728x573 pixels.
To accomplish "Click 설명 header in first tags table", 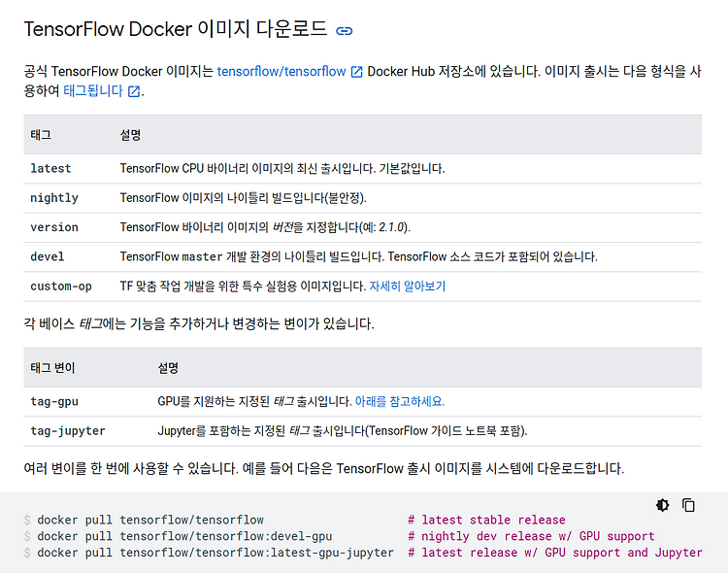I will [x=130, y=135].
